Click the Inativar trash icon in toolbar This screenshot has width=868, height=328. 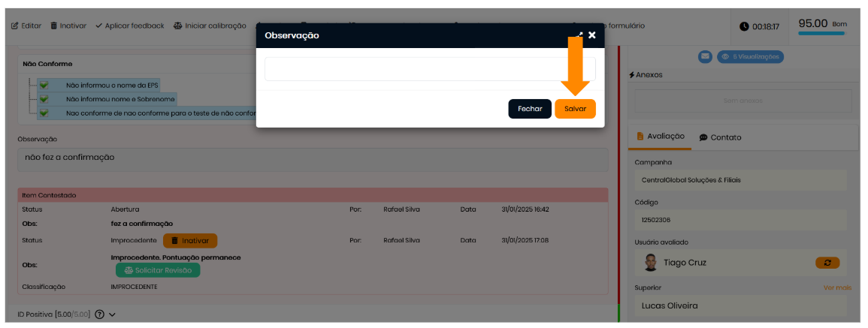(x=54, y=26)
